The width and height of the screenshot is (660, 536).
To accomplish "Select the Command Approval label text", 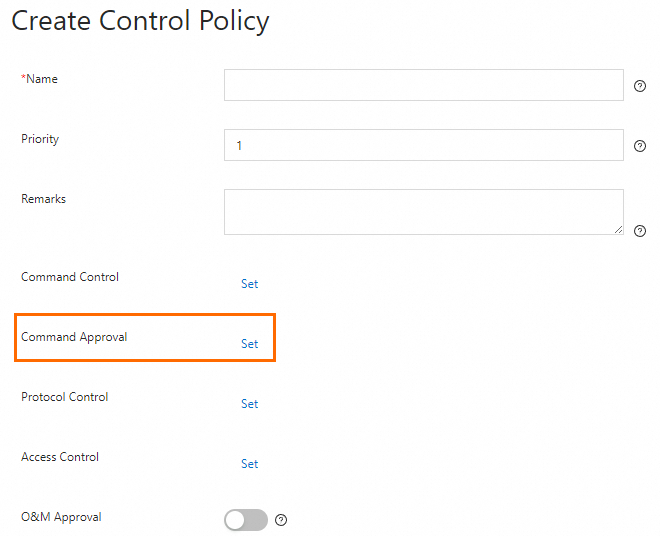I will tap(74, 337).
